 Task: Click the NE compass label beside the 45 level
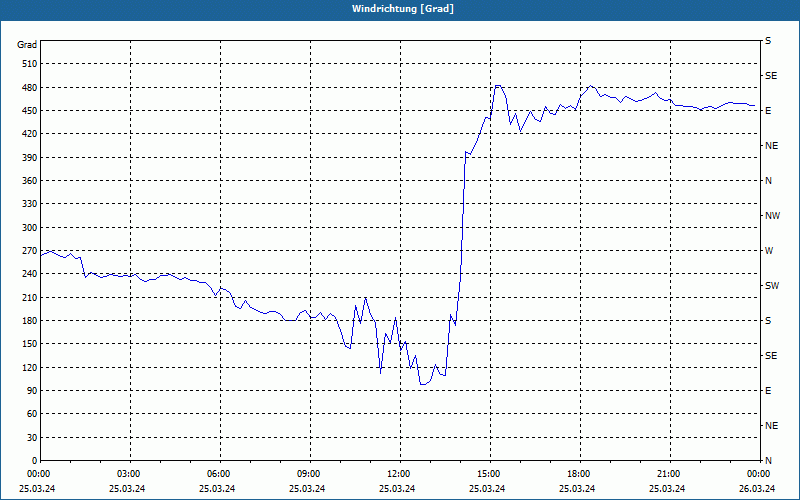pos(771,426)
